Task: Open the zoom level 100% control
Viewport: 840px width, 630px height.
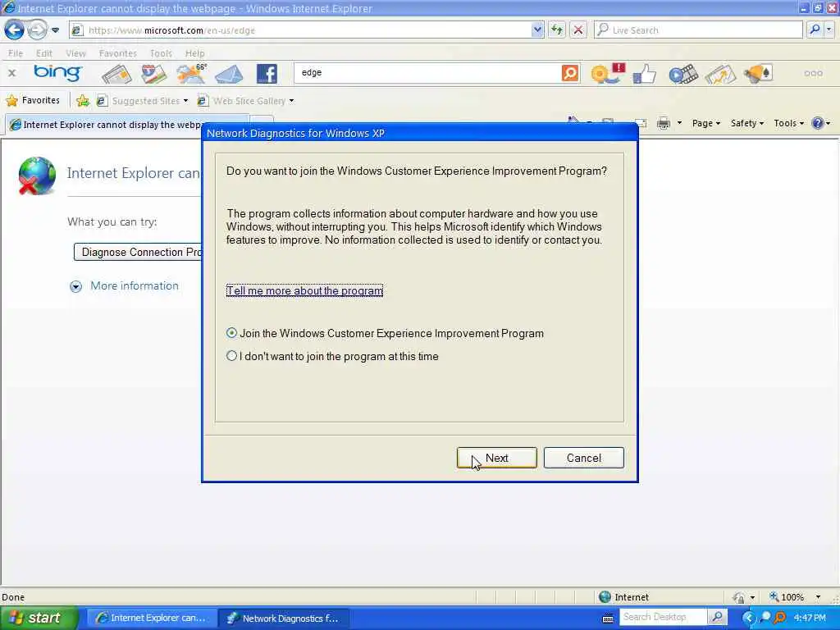Action: [795, 597]
